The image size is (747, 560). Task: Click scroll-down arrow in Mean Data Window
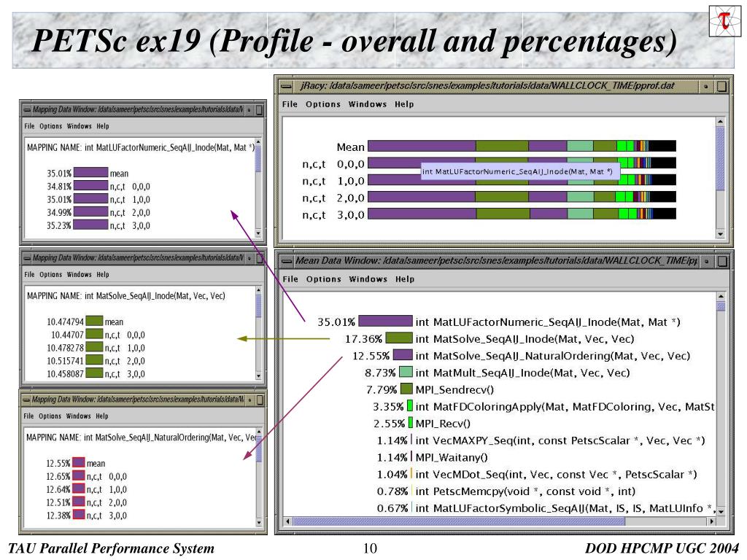coord(721,511)
